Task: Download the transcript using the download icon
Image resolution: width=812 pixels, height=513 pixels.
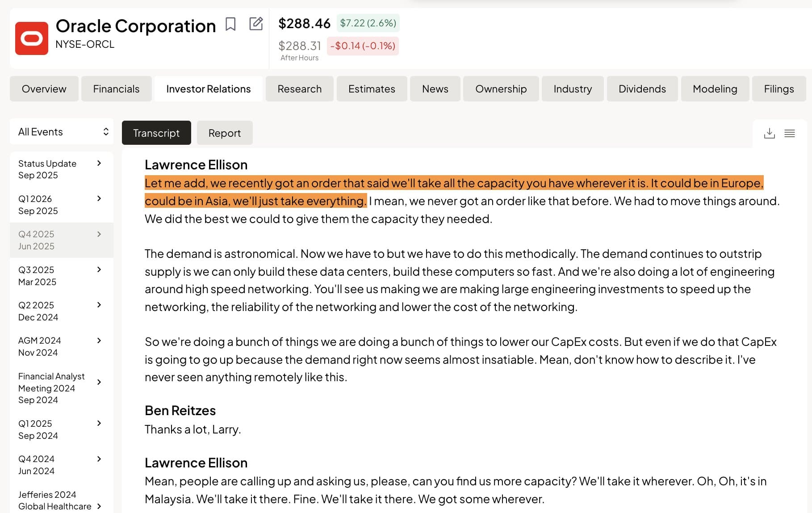Action: (769, 133)
